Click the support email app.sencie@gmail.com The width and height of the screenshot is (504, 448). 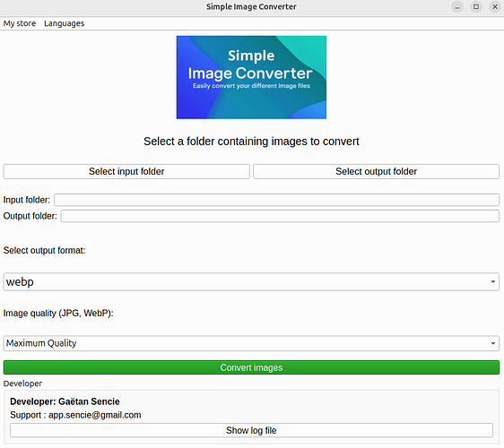(94, 415)
